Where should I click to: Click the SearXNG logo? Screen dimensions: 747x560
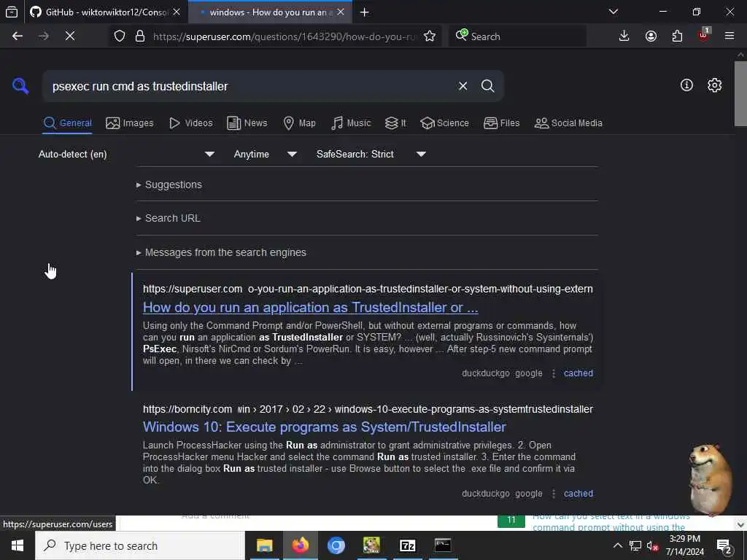point(20,86)
